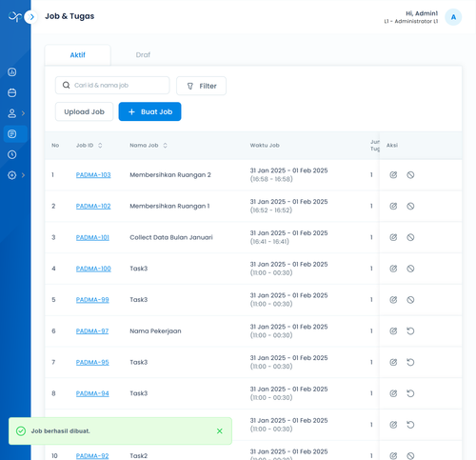
Task: Click the time range (16:58 - 16:58)
Action: click(271, 179)
